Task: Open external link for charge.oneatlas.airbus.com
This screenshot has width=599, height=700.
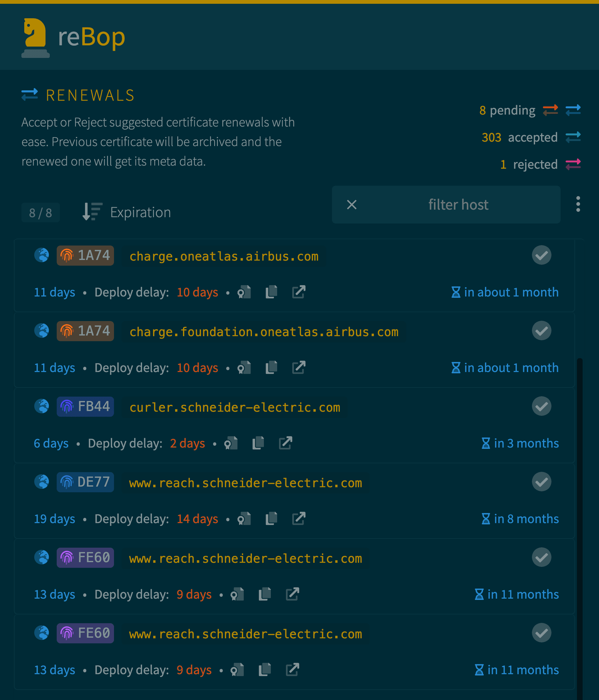Action: tap(299, 292)
